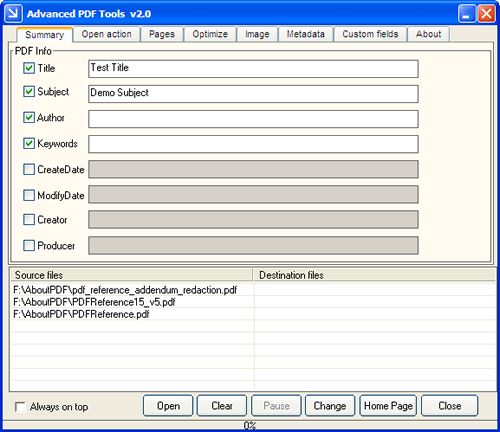
Task: Uncheck the Title checkbox
Action: point(29,68)
